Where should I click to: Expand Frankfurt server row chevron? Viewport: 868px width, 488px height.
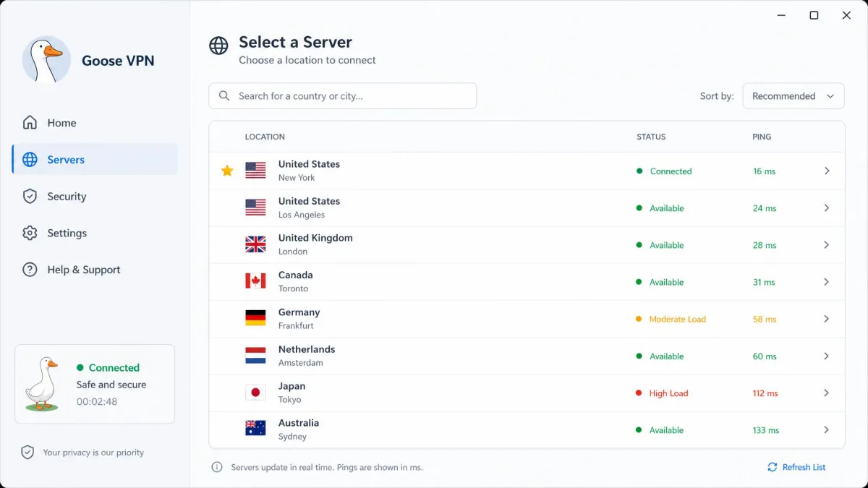click(x=827, y=318)
